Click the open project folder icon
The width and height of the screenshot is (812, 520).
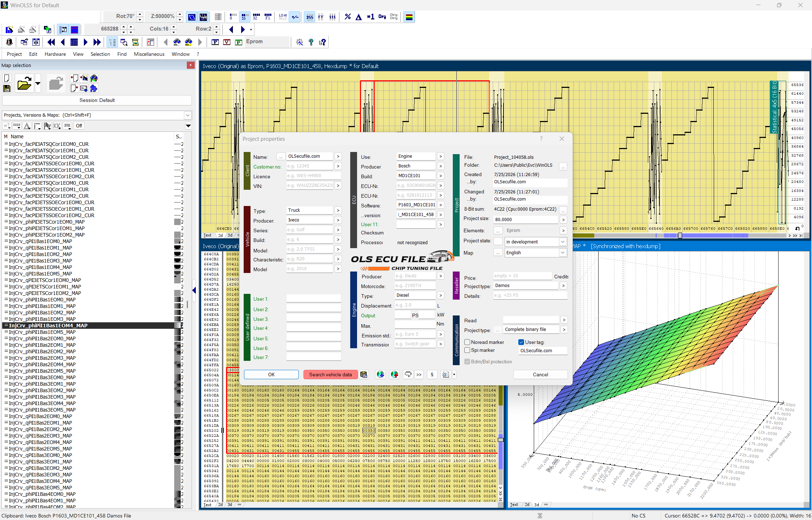click(24, 84)
